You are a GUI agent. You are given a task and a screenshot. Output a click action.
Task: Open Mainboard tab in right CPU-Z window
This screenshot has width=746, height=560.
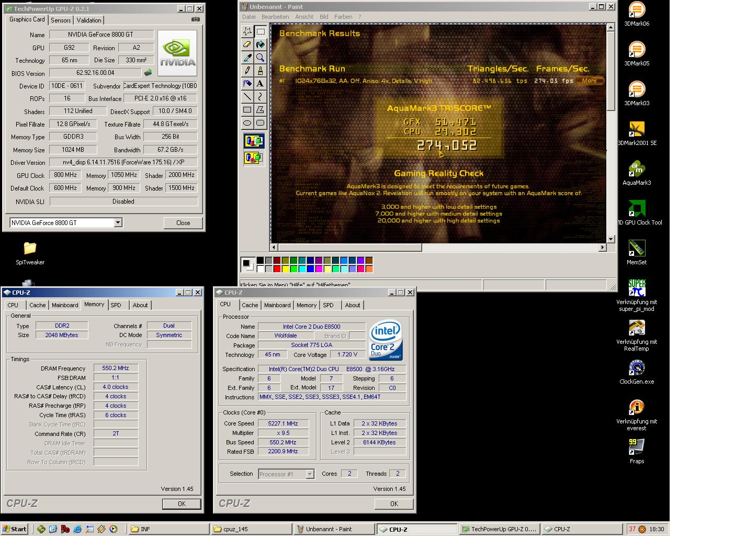(x=277, y=305)
